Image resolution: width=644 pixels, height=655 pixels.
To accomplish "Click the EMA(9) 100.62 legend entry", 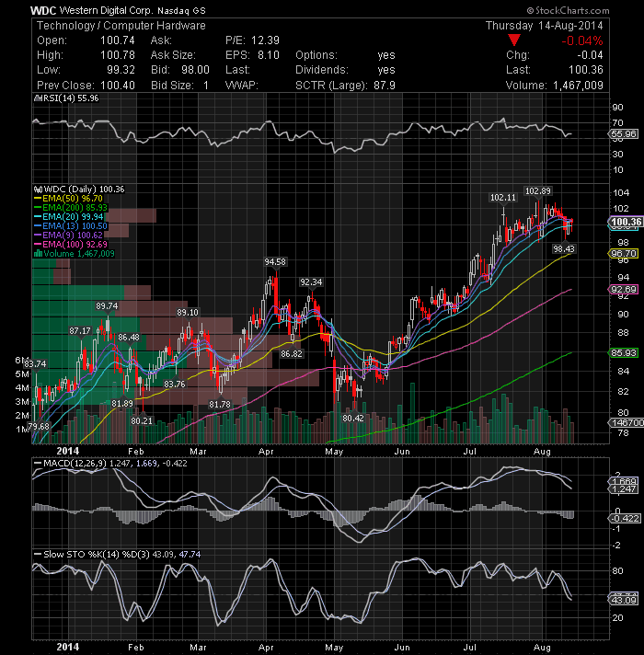I will [x=68, y=236].
